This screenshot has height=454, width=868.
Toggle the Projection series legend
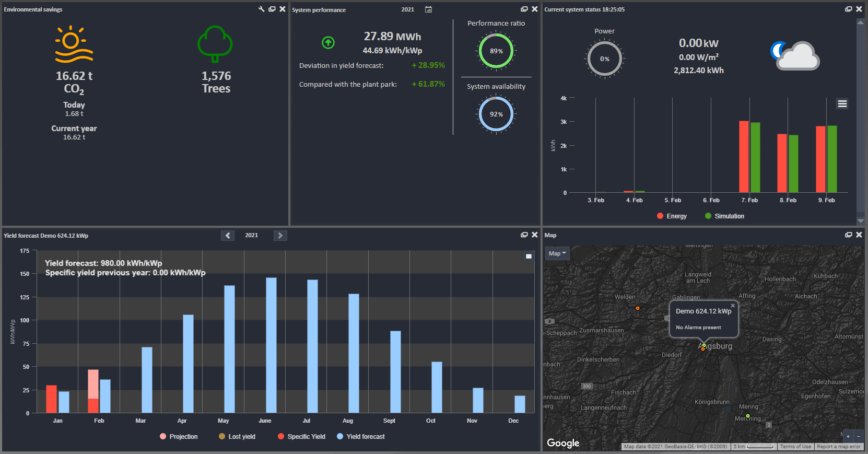pos(179,436)
